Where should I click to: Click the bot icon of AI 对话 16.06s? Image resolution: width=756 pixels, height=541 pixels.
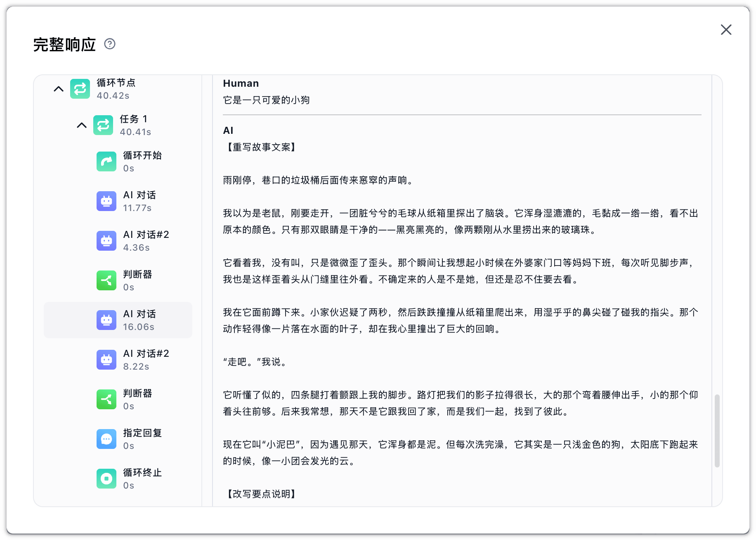pos(106,320)
